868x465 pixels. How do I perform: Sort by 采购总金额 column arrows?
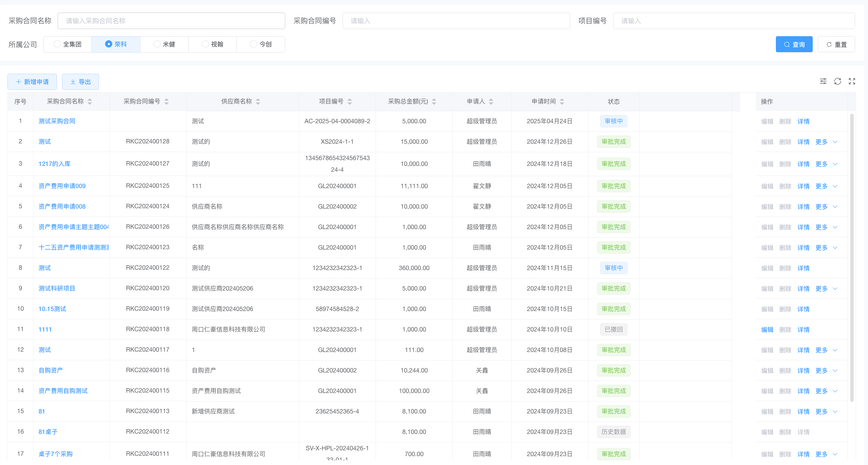click(434, 101)
